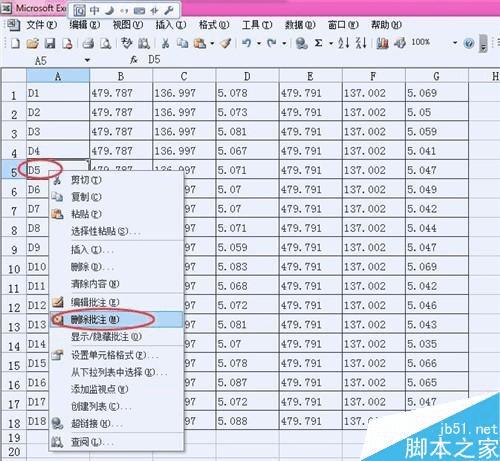Click the Print Preview toolbar icon
Viewport: 500px width, 461px height.
[x=106, y=43]
